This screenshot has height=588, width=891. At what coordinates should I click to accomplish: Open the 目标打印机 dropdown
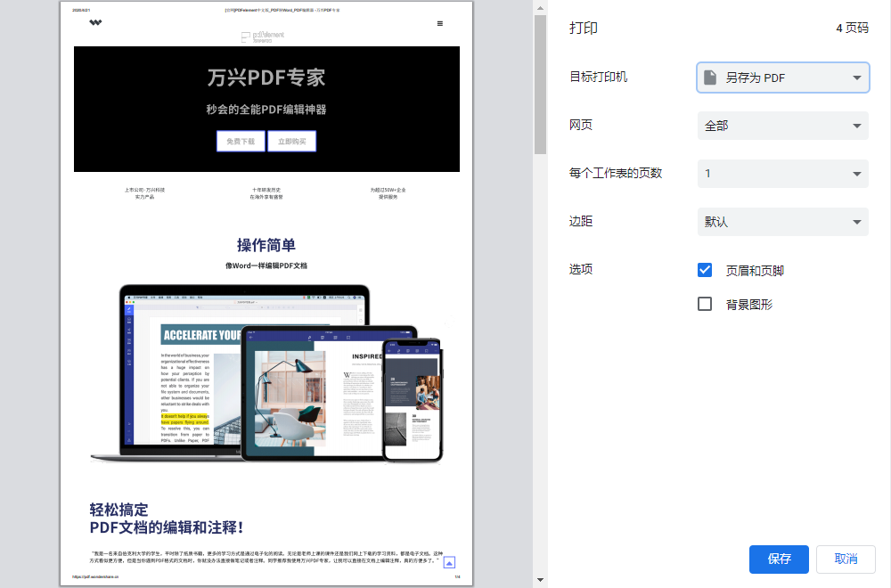point(782,78)
